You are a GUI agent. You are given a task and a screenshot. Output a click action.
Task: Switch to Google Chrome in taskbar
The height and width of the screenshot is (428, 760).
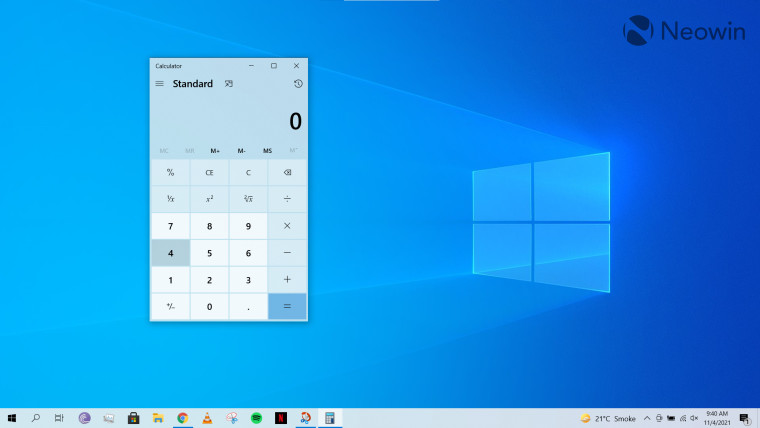(x=183, y=418)
